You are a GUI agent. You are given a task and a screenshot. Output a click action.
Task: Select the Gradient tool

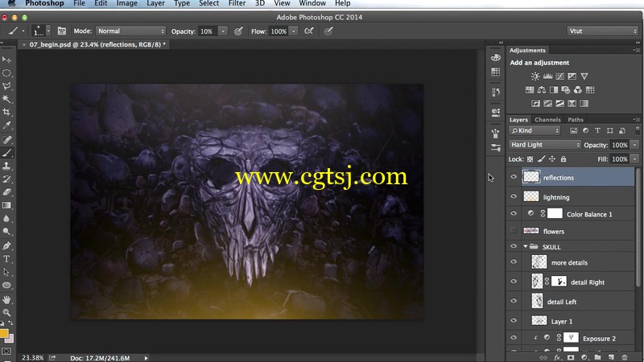(x=6, y=205)
